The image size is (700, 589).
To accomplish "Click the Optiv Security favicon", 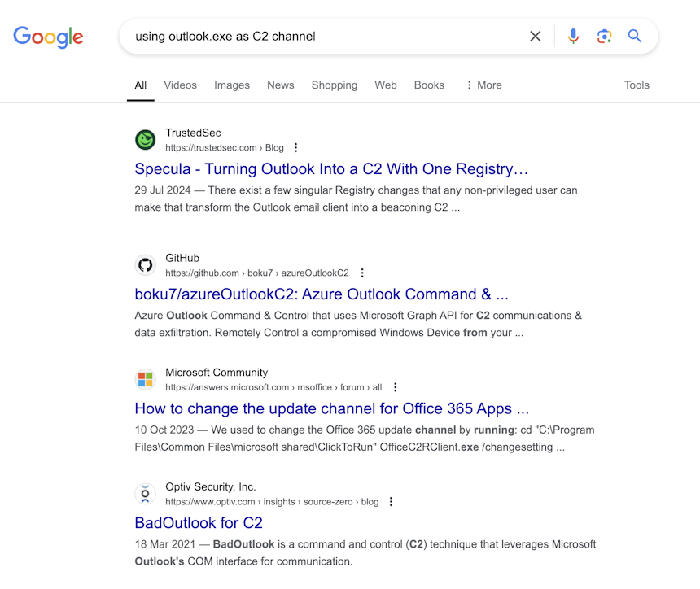I will (145, 494).
